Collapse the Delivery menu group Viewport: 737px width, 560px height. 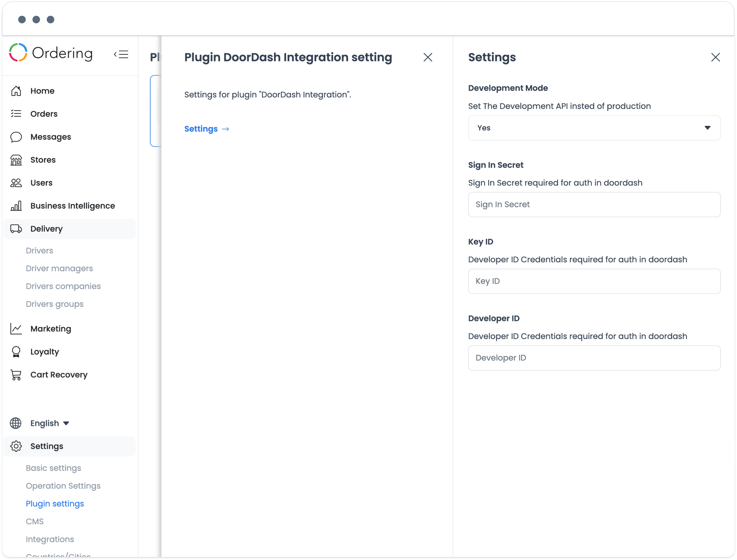click(x=69, y=229)
